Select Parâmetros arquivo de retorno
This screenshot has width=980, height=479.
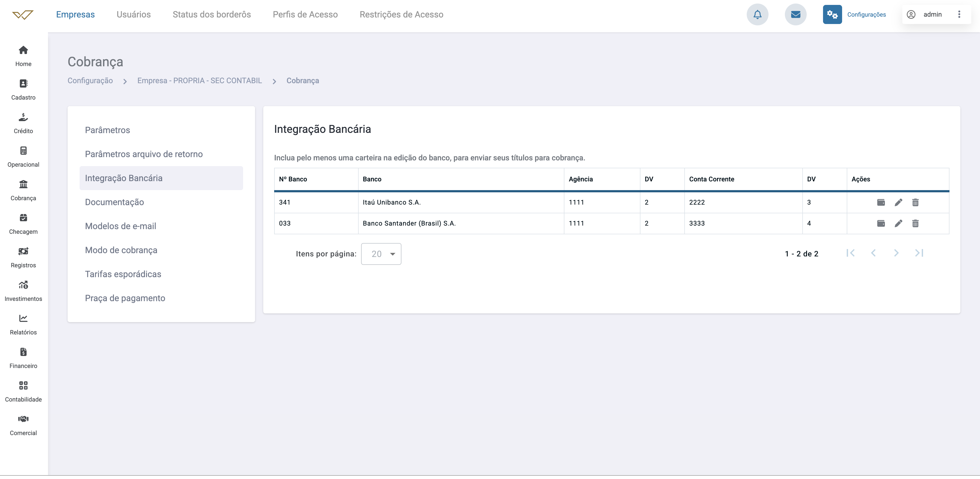point(161,154)
